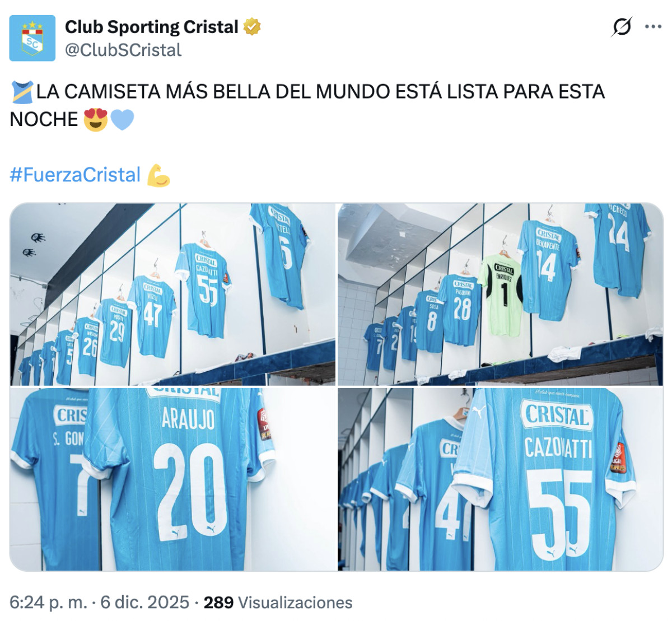Click the word NOCHE in tweet

(44, 119)
